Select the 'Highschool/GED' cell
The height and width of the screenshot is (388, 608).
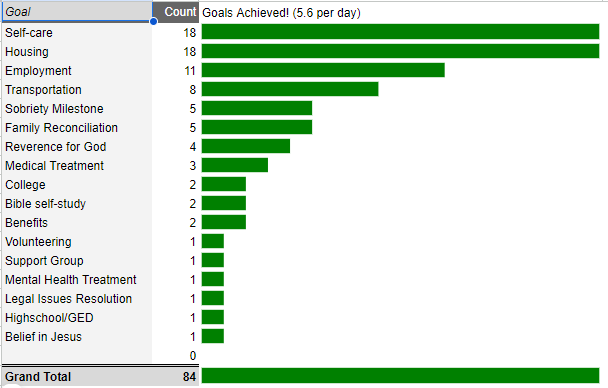pyautogui.click(x=77, y=317)
